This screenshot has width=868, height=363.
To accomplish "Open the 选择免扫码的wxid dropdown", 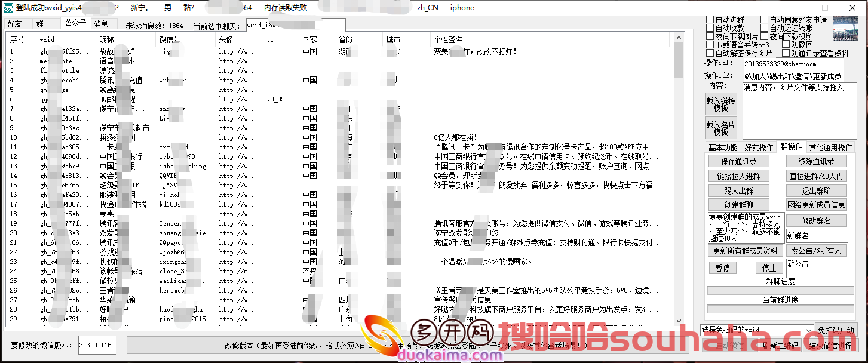I will coord(757,330).
